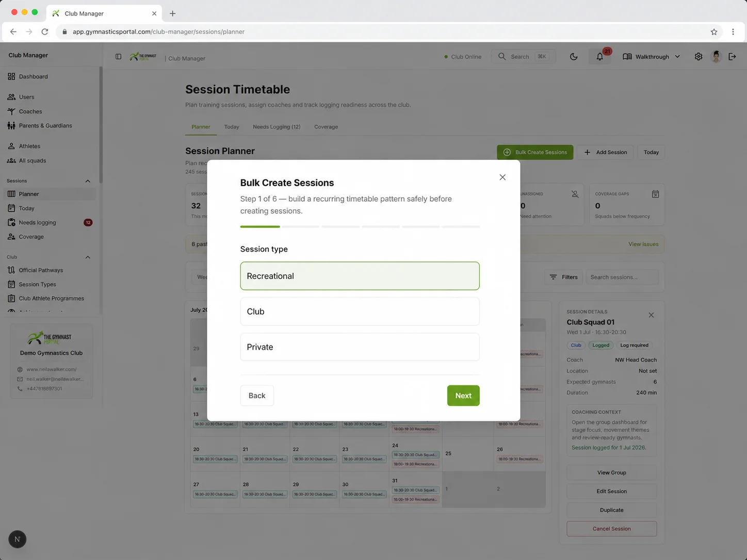Select the Private session type

point(360,347)
